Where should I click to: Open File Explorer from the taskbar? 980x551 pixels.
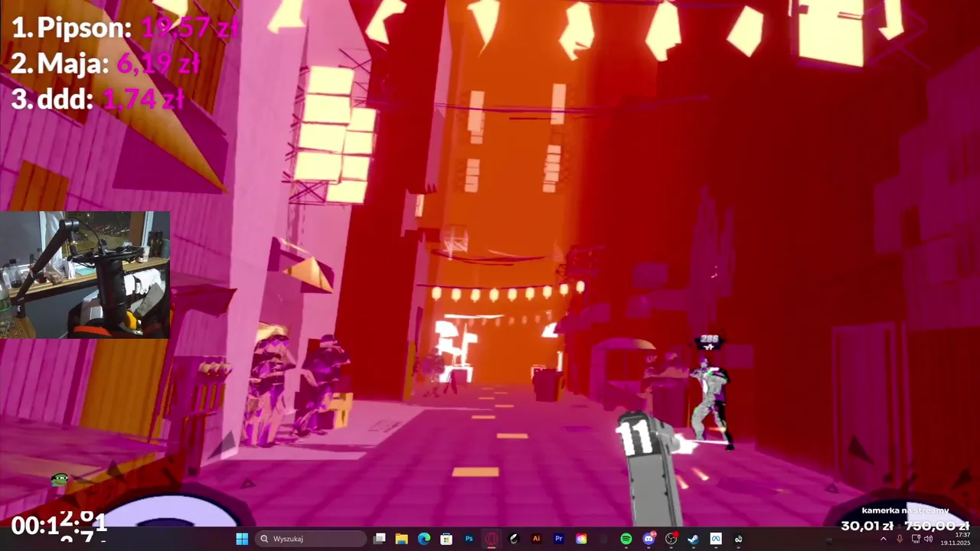click(x=401, y=539)
